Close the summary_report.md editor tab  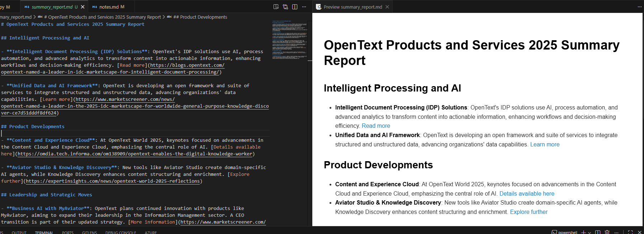click(83, 7)
